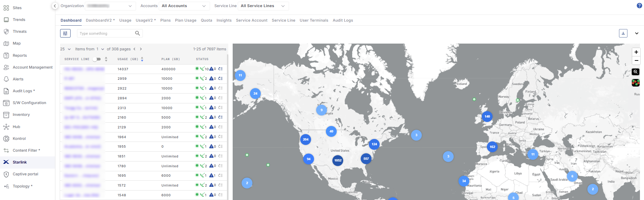This screenshot has width=644, height=200.
Task: Toggle the Service Line switch
Action: pyautogui.click(x=97, y=59)
